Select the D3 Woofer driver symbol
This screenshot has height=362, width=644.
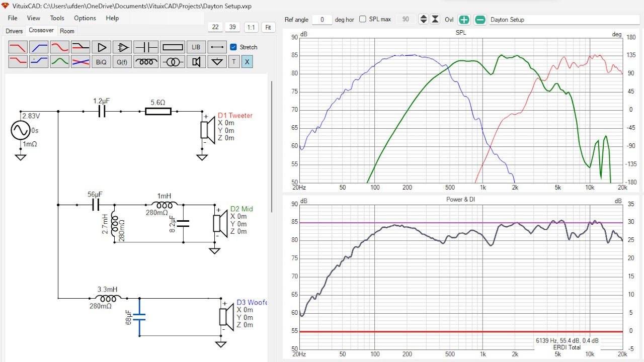(227, 317)
